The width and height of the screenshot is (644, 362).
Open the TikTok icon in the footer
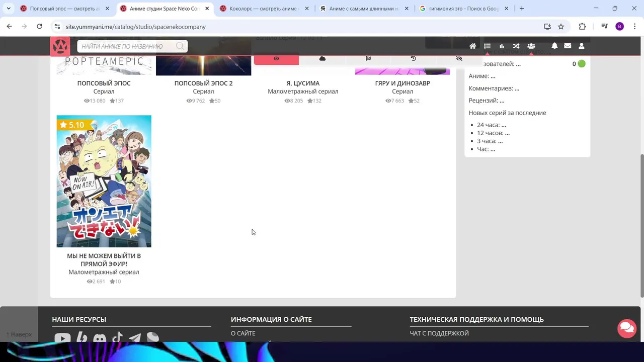[117, 337]
